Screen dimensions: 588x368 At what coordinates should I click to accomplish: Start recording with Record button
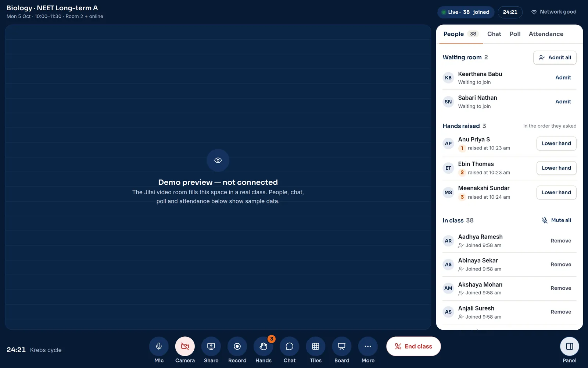[237, 346]
